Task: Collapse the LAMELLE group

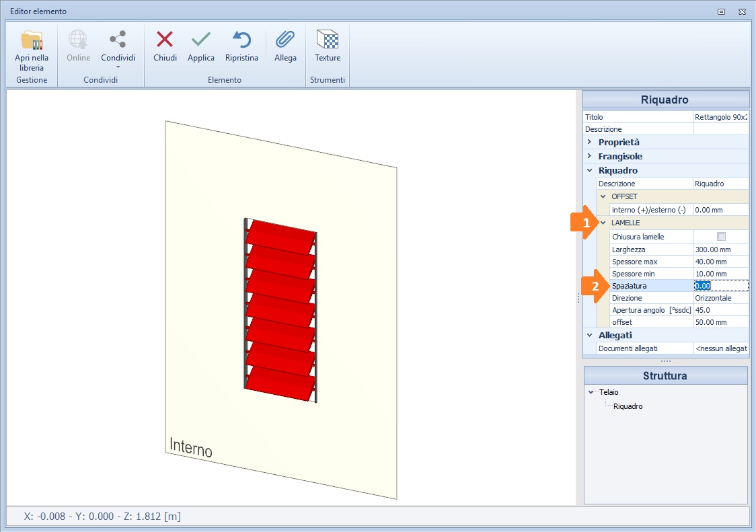Action: click(603, 223)
